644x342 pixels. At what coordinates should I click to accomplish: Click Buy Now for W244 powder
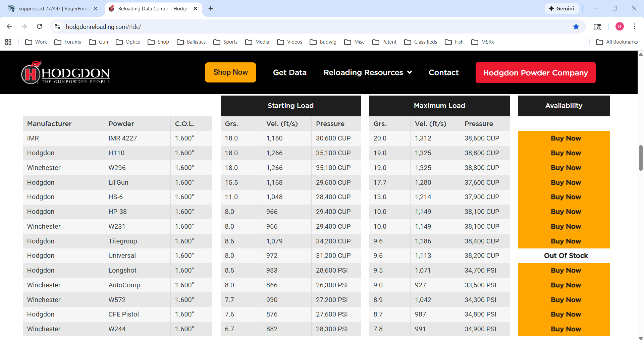click(x=566, y=329)
